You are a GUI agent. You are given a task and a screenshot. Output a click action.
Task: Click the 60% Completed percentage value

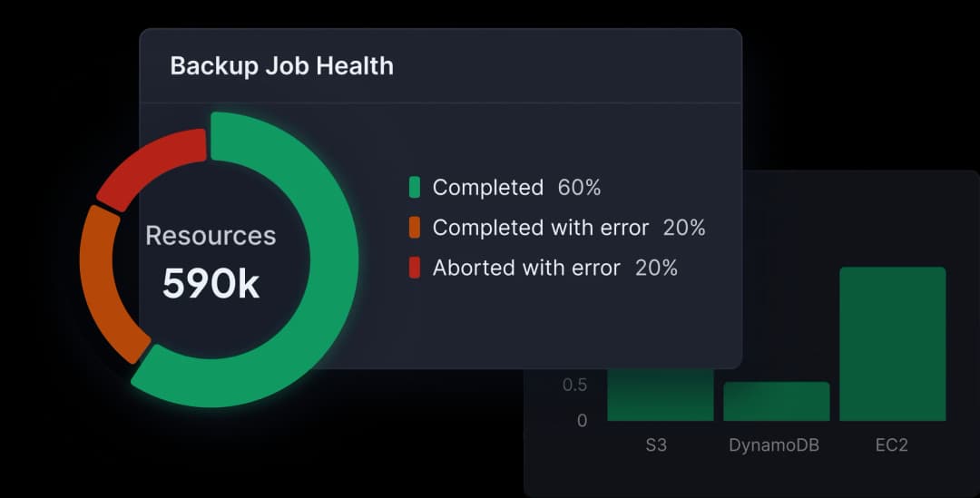pos(579,188)
